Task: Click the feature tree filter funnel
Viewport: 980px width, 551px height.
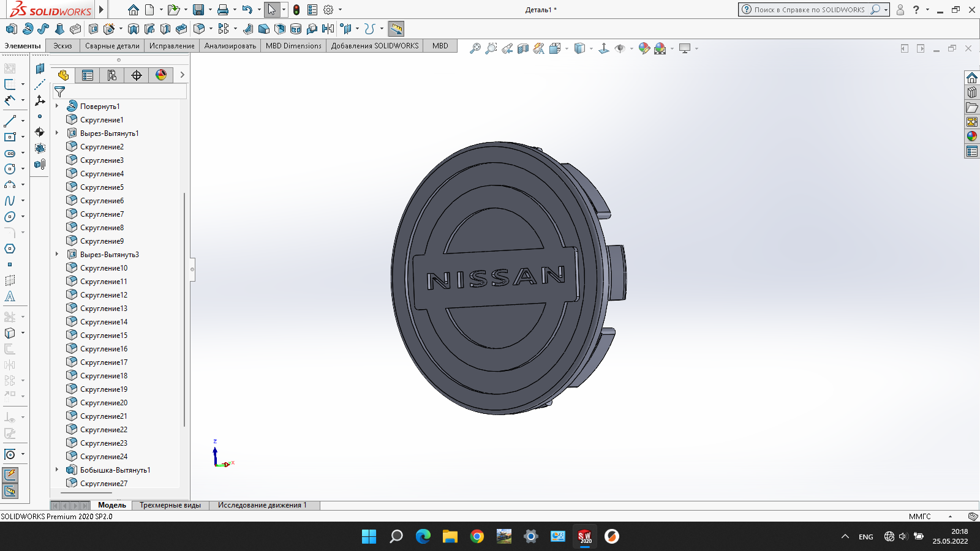Action: coord(59,91)
